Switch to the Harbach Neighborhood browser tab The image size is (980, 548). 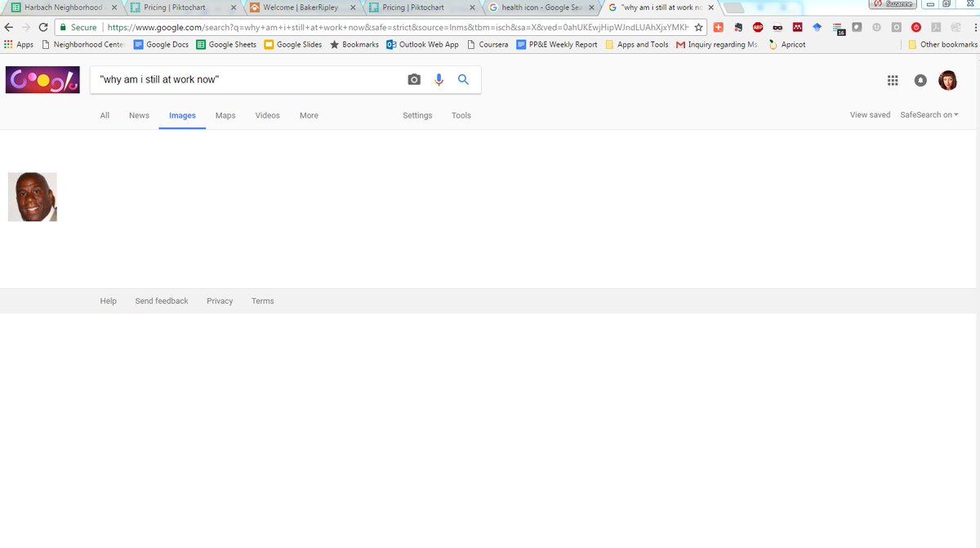point(63,7)
